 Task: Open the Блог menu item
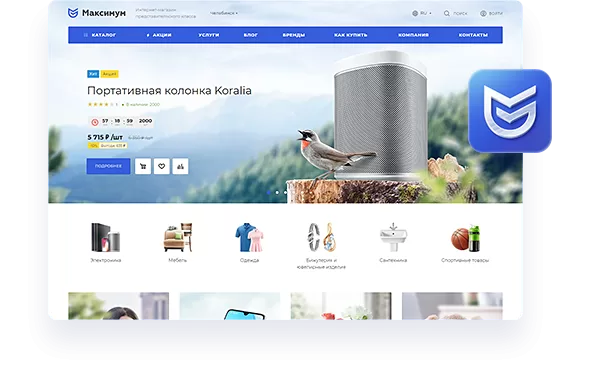[x=251, y=35]
